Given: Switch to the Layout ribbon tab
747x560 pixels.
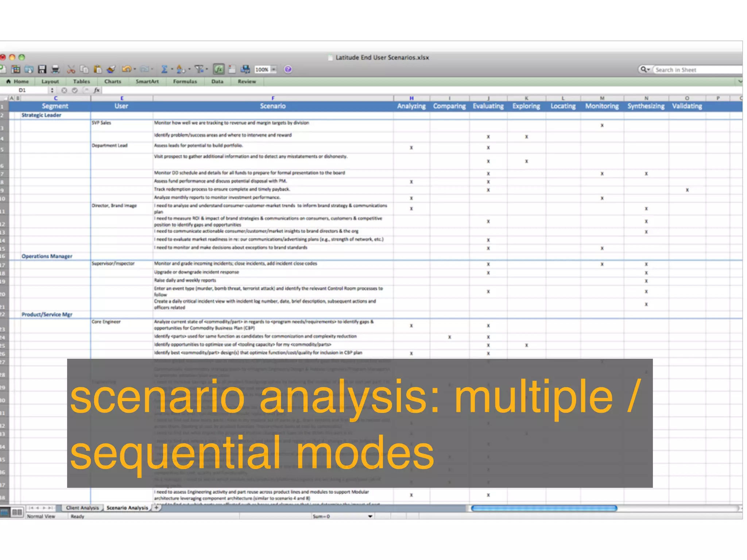Looking at the screenshot, I should (x=50, y=81).
